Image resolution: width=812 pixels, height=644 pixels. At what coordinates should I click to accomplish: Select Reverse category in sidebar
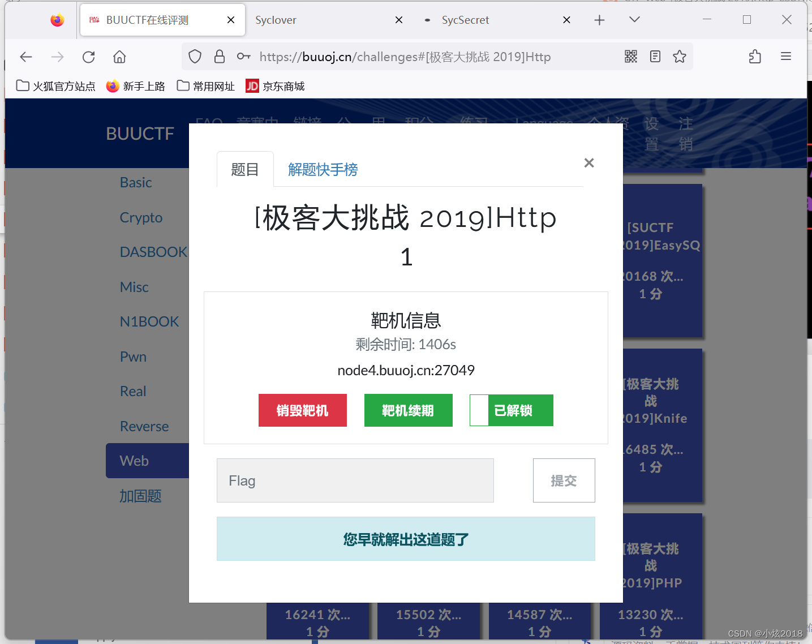pos(144,426)
